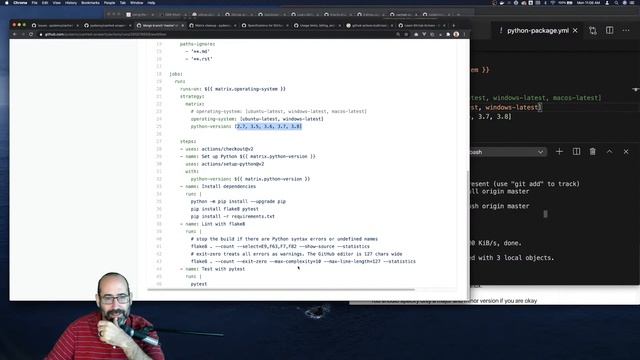Close the python-package.yml editor tab

[575, 31]
